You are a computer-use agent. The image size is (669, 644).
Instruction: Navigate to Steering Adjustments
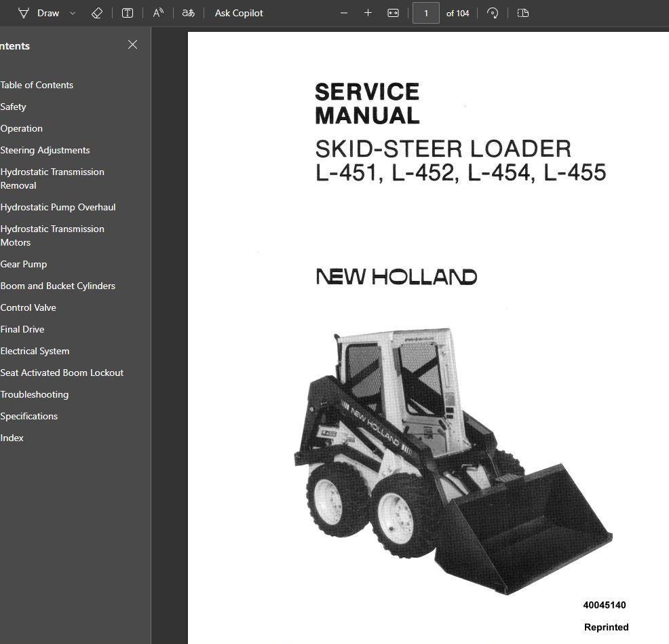pyautogui.click(x=45, y=150)
